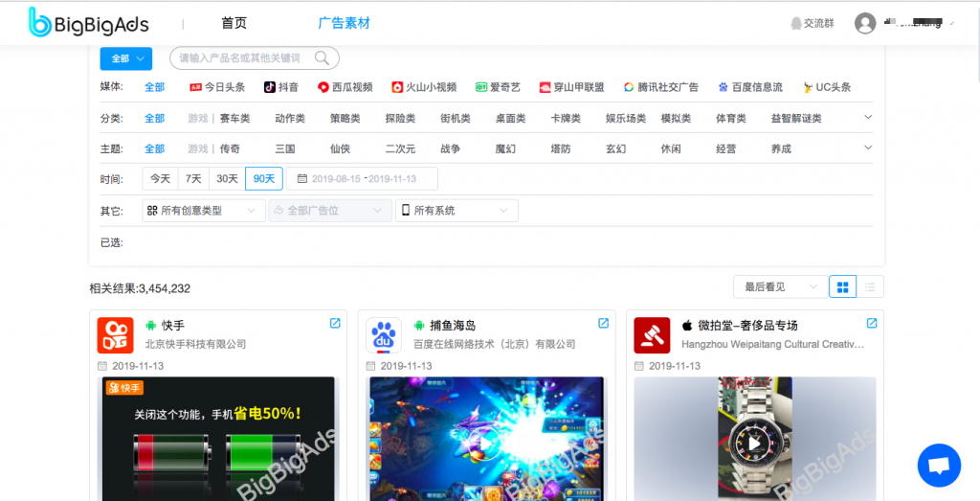Open the 所有创意类型 dropdown
This screenshot has height=501, width=980.
[204, 211]
